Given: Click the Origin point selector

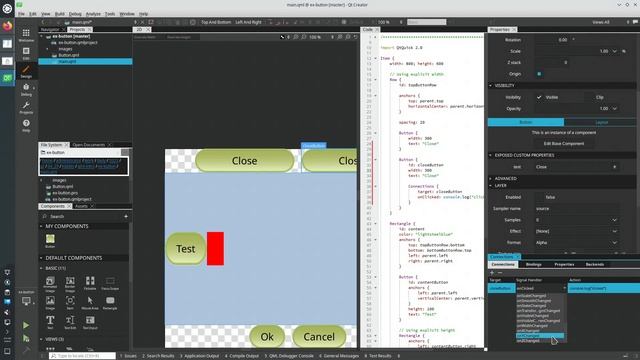Looking at the screenshot, I should point(539,74).
